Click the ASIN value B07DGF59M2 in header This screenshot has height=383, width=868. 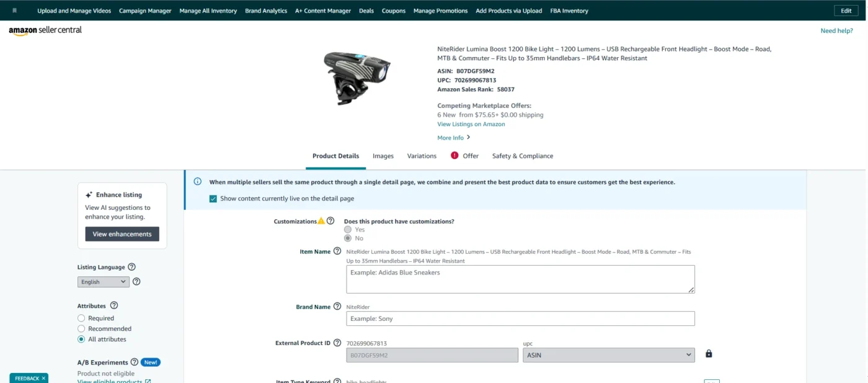(x=476, y=71)
